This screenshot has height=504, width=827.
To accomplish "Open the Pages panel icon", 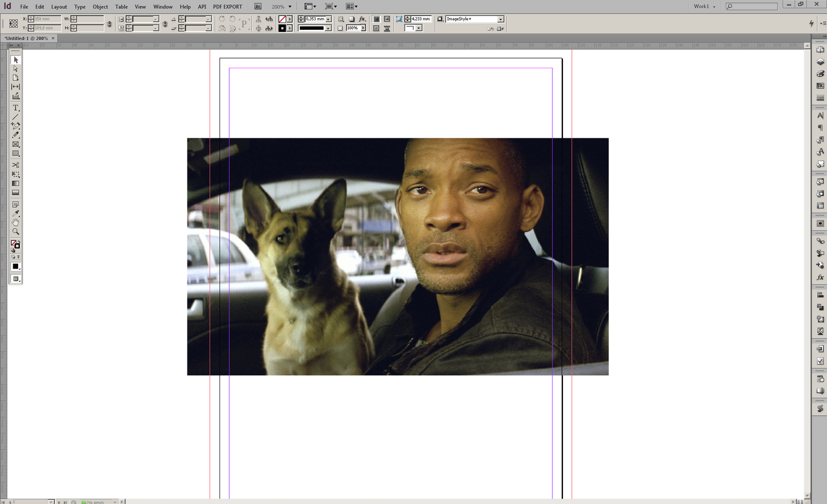I will [x=820, y=50].
